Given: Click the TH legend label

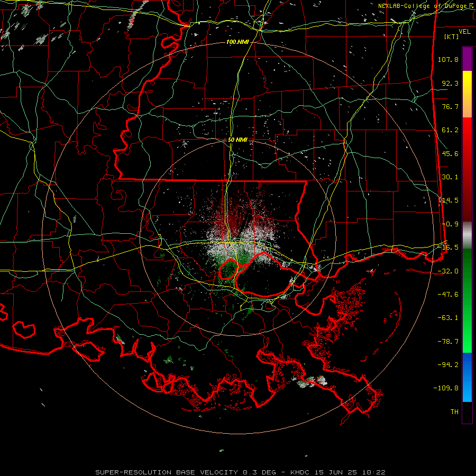Looking at the screenshot, I should [x=454, y=412].
